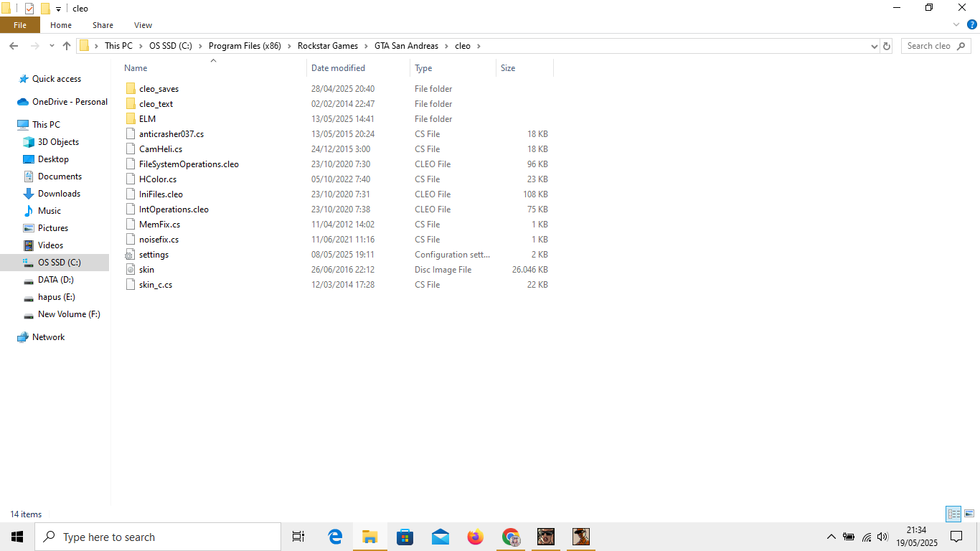Select the cleo_saves folder icon

pos(130,89)
